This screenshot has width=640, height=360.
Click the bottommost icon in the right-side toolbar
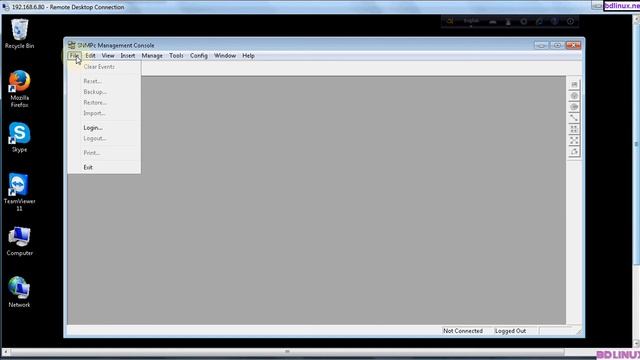tap(574, 151)
